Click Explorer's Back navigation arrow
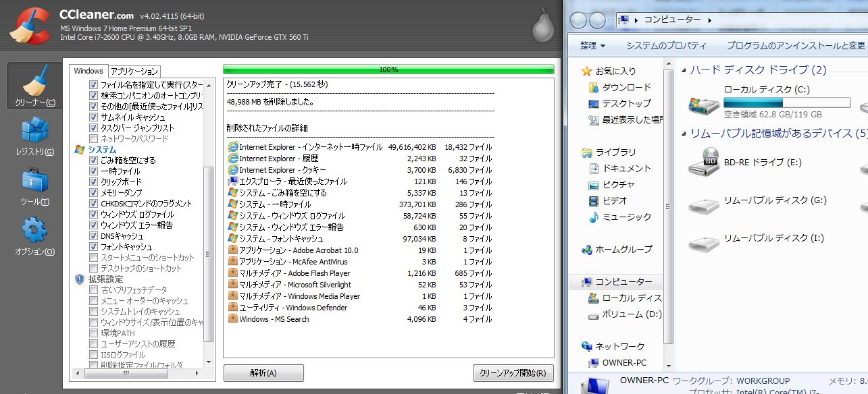This screenshot has width=868, height=394. click(579, 20)
